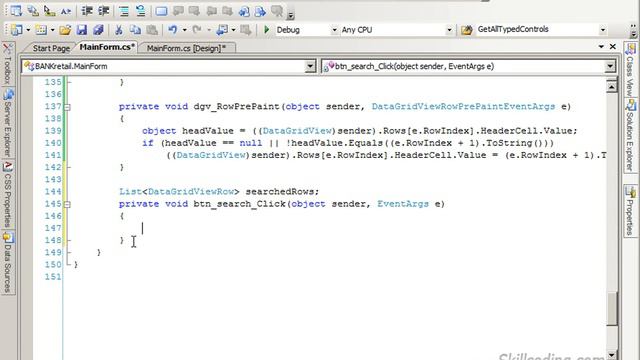Save MainForm.cs with the floppy icon
Viewport: 640px width, 360px height.
click(82, 30)
